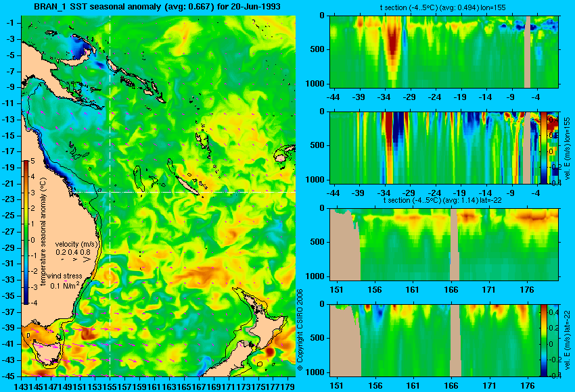Click depth label "1000" of the lon=155 velocity section
The height and width of the screenshot is (392, 575).
point(315,180)
